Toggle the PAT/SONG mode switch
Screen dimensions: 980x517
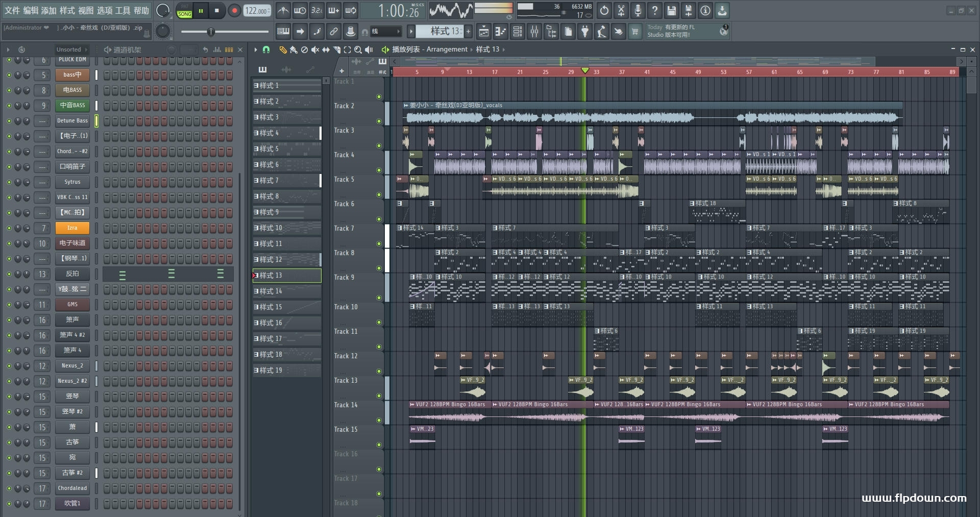pos(184,11)
